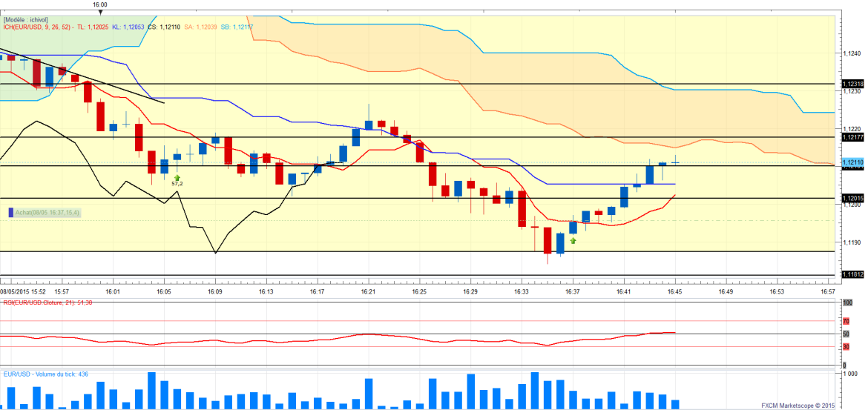Click the [Modèle : ichivol] template label
This screenshot has width=868, height=410.
click(27, 19)
